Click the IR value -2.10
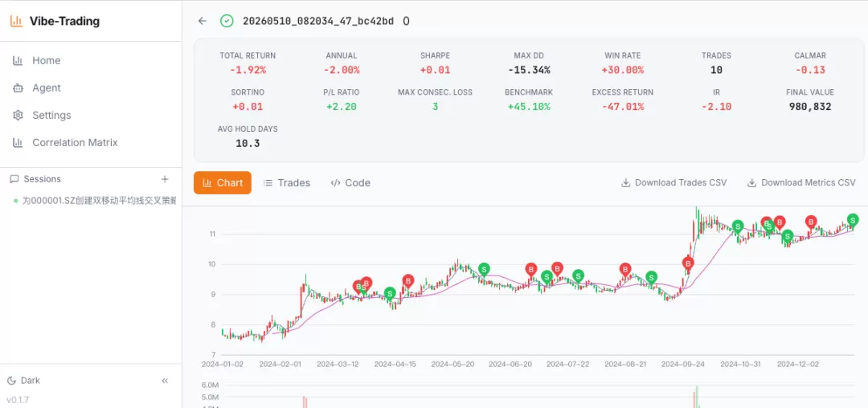Image resolution: width=868 pixels, height=408 pixels. coord(716,107)
